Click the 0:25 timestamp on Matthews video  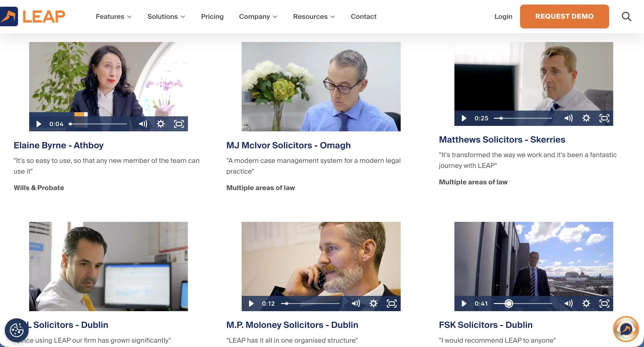point(481,118)
